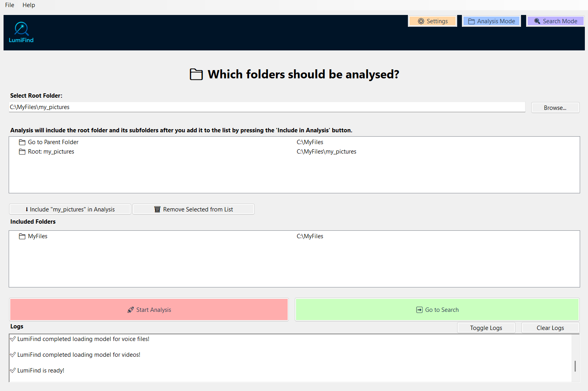Include "my_pictures" in Analysis
The width and height of the screenshot is (588, 391).
pos(70,209)
